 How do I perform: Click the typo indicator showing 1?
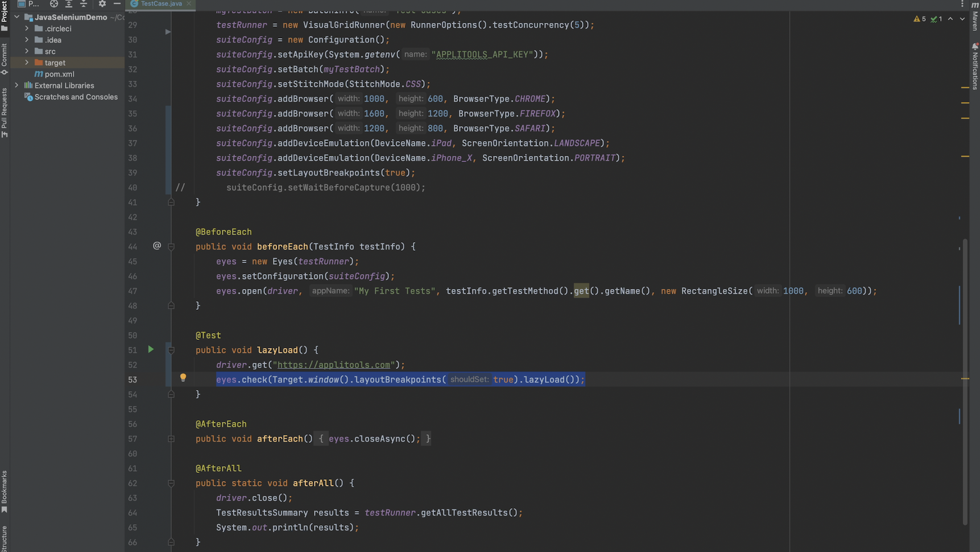(x=936, y=19)
